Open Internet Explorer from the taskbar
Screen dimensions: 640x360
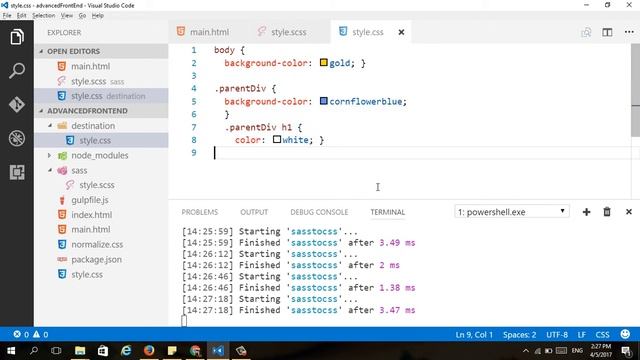click(126, 351)
